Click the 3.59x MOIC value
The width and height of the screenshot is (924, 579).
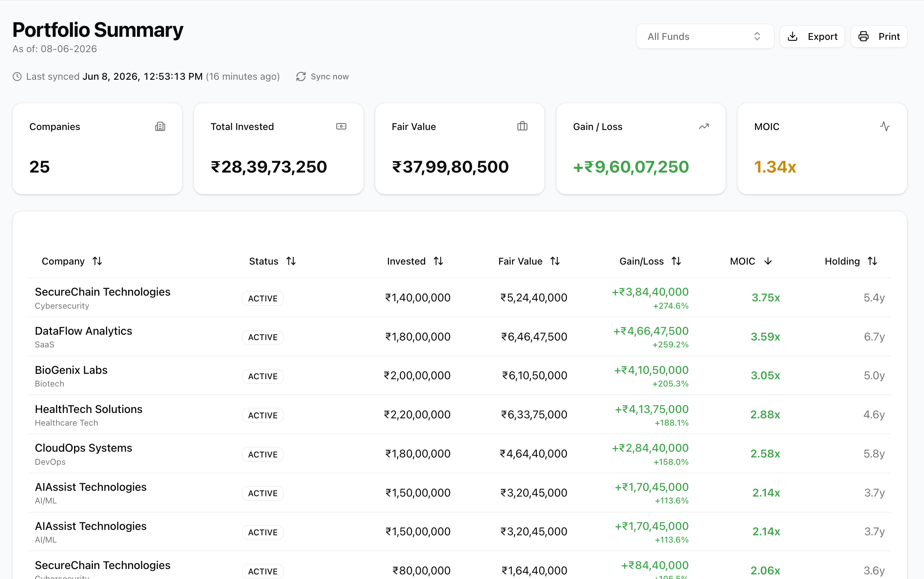(x=766, y=337)
